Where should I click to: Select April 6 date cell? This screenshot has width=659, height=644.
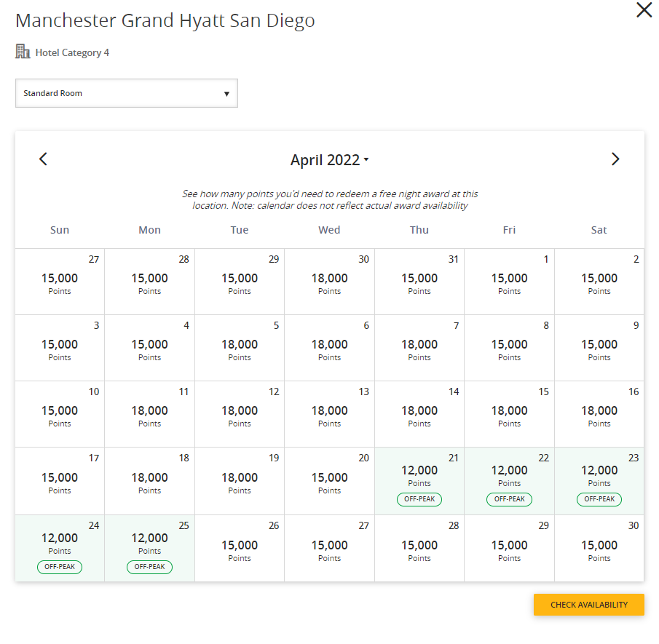pos(329,348)
